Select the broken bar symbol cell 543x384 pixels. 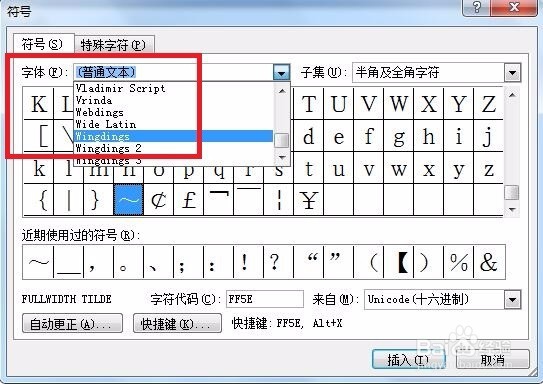point(279,200)
